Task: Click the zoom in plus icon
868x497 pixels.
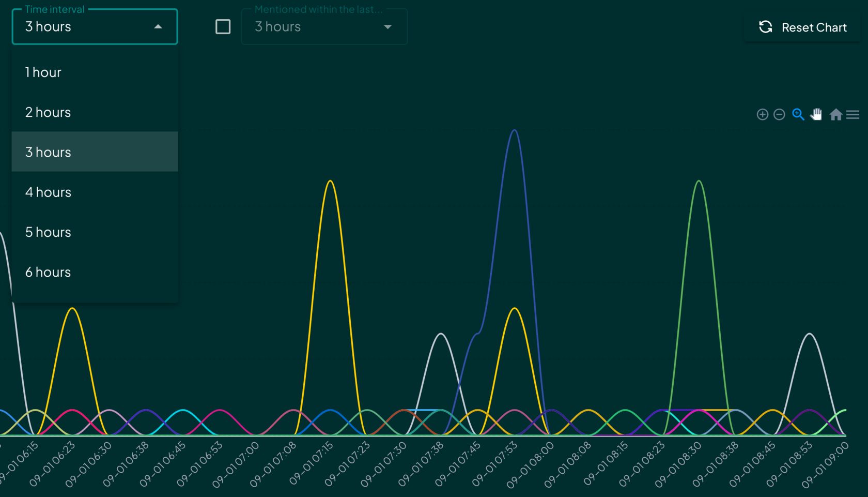Action: click(x=762, y=114)
